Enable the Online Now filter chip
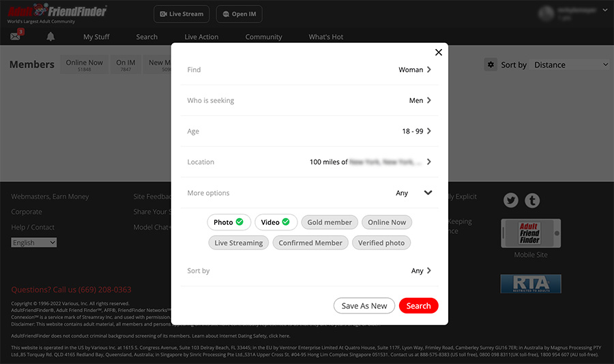Image resolution: width=614 pixels, height=364 pixels. coord(387,222)
